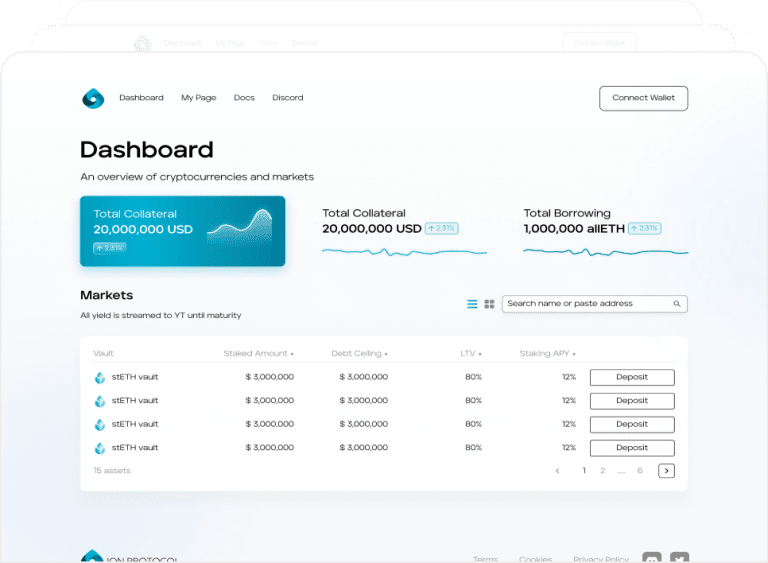This screenshot has width=768, height=563.
Task: Click the first stETH vault token icon
Action: tap(99, 378)
